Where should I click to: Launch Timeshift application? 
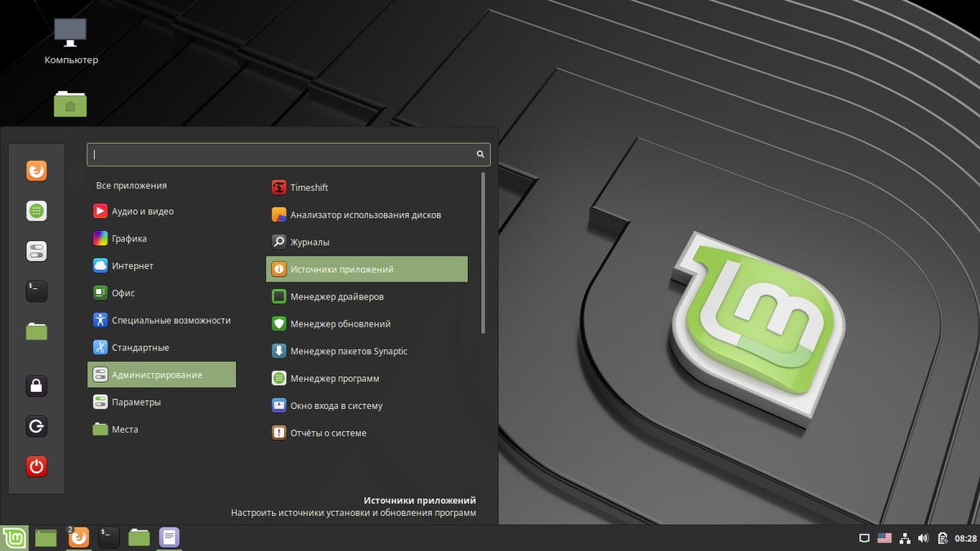[x=367, y=188]
